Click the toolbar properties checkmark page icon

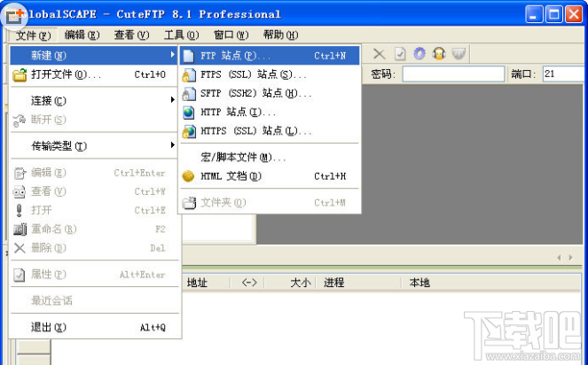pyautogui.click(x=400, y=54)
